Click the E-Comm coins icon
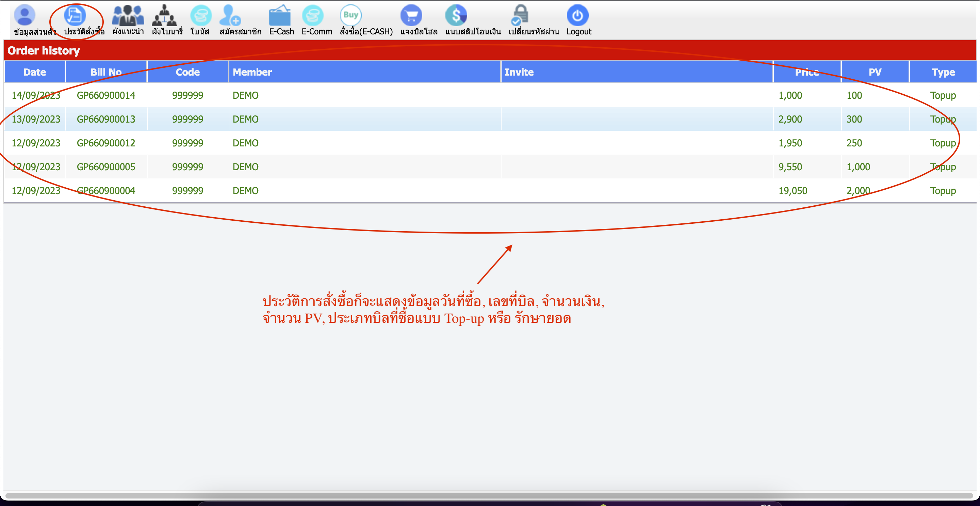This screenshot has height=506, width=980. pos(313,15)
